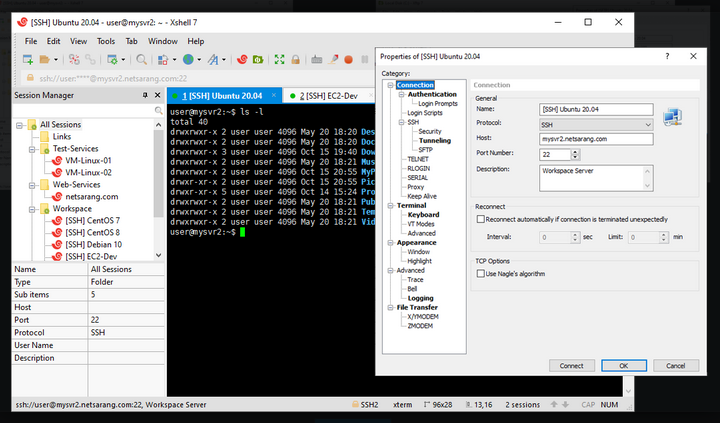Click the color scheme toolbar icon
This screenshot has width=720, height=423.
163,59
